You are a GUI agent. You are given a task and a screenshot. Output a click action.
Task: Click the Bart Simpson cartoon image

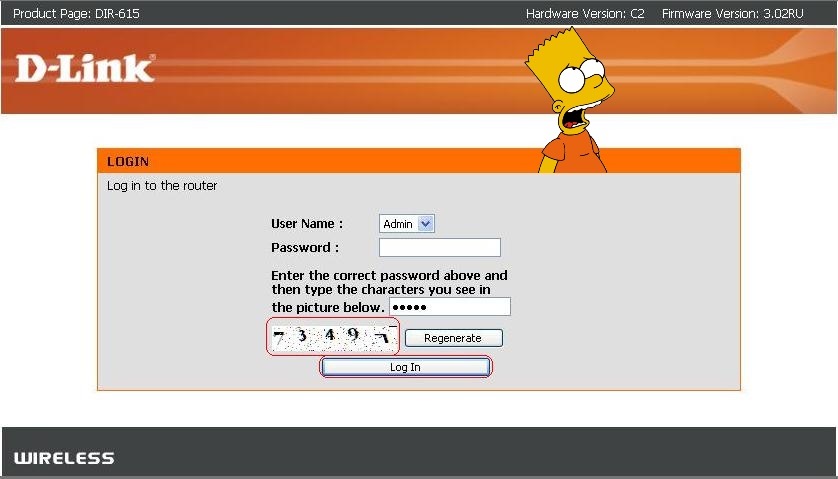coord(571,101)
